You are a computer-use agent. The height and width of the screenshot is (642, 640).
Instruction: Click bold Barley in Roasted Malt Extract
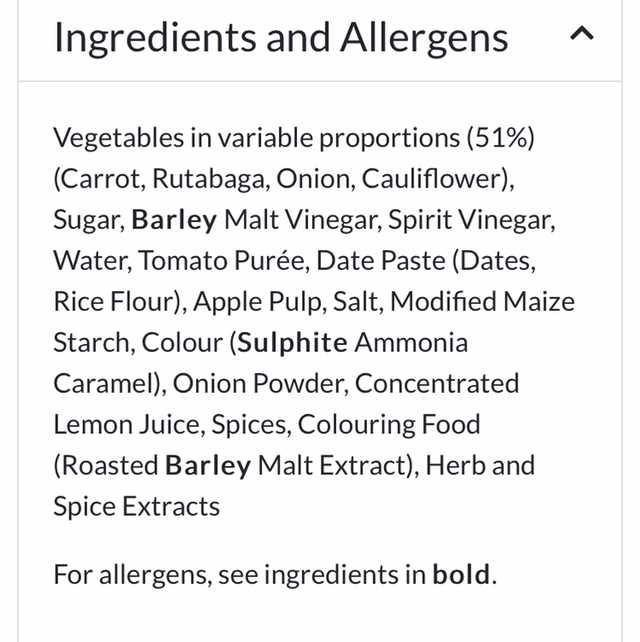pyautogui.click(x=208, y=466)
